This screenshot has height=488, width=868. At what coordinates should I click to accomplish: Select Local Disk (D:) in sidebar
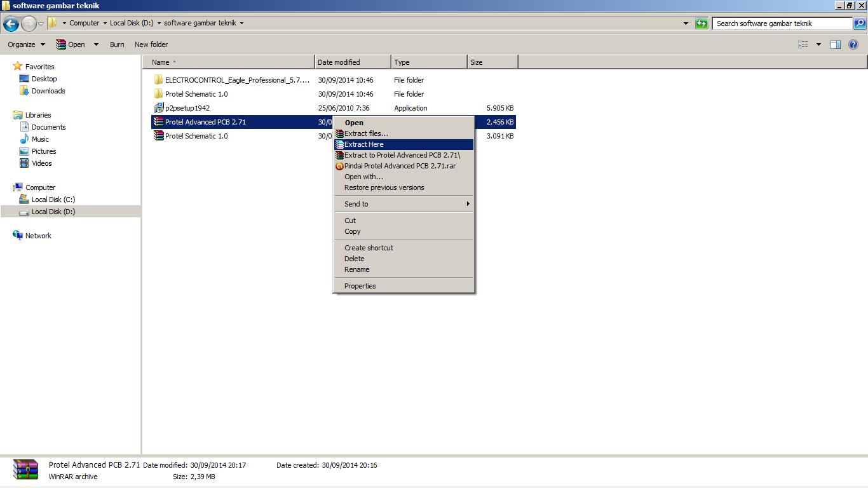tap(53, 212)
